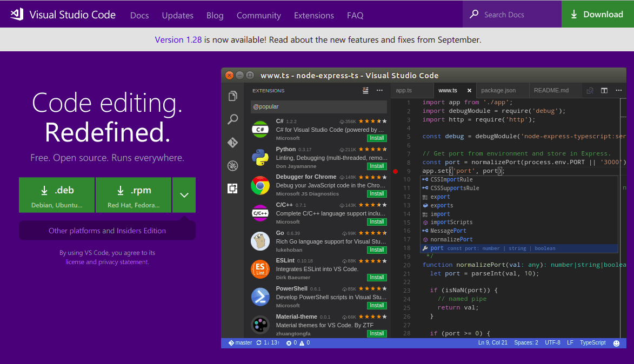Install the Debugger for Chrome extension
The height and width of the screenshot is (364, 634).
click(x=377, y=193)
